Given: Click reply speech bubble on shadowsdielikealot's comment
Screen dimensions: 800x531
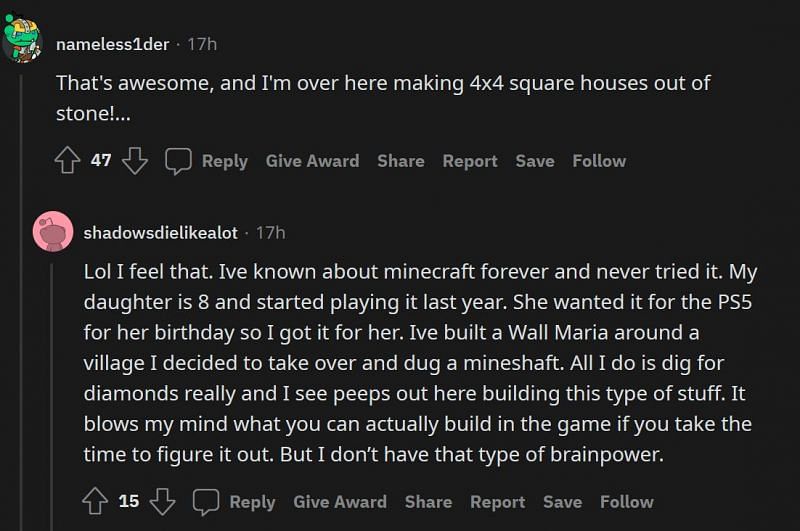Looking at the screenshot, I should click(x=206, y=502).
